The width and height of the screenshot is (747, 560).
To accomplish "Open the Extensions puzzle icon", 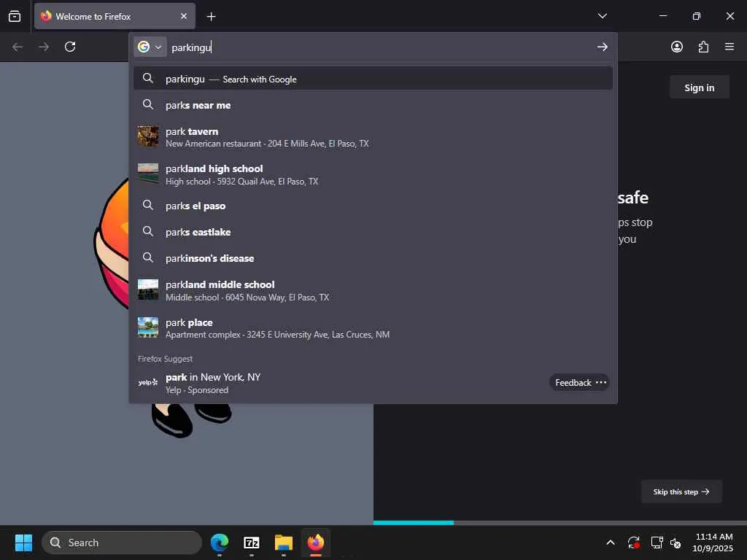I will (703, 47).
